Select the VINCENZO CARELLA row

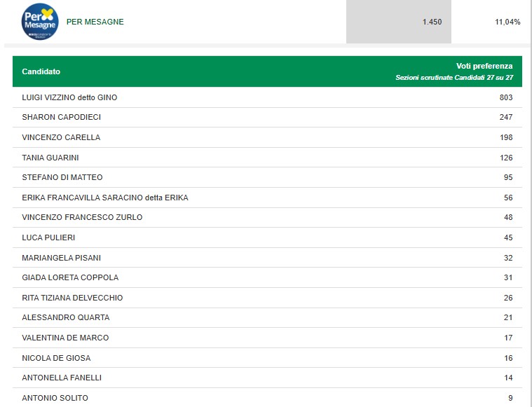(x=267, y=137)
